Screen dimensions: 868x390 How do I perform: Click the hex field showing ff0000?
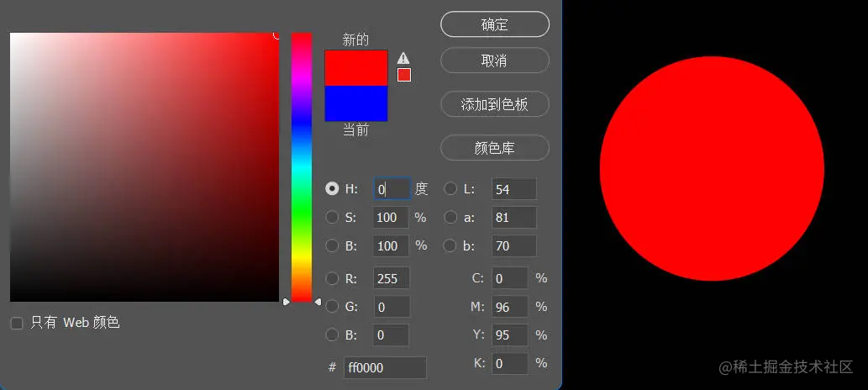(386, 367)
